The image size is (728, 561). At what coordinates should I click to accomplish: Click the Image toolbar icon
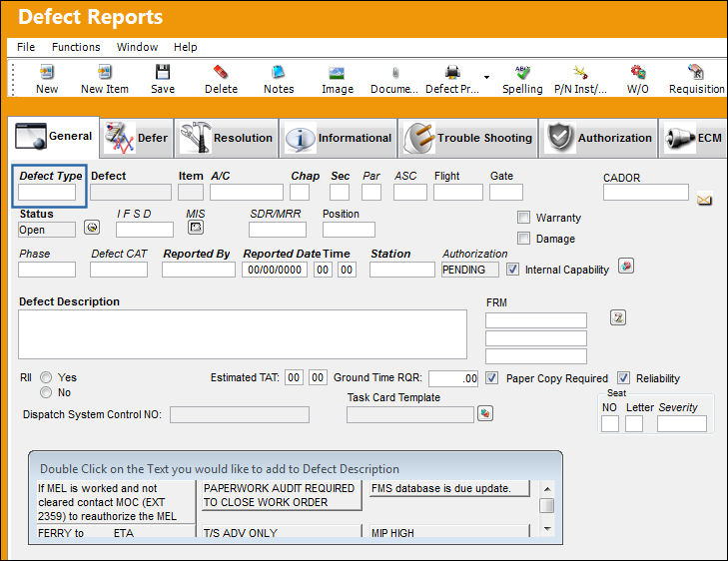tap(337, 73)
